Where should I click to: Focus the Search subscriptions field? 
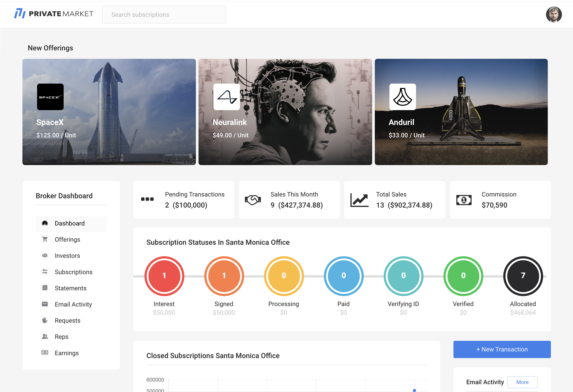(164, 15)
